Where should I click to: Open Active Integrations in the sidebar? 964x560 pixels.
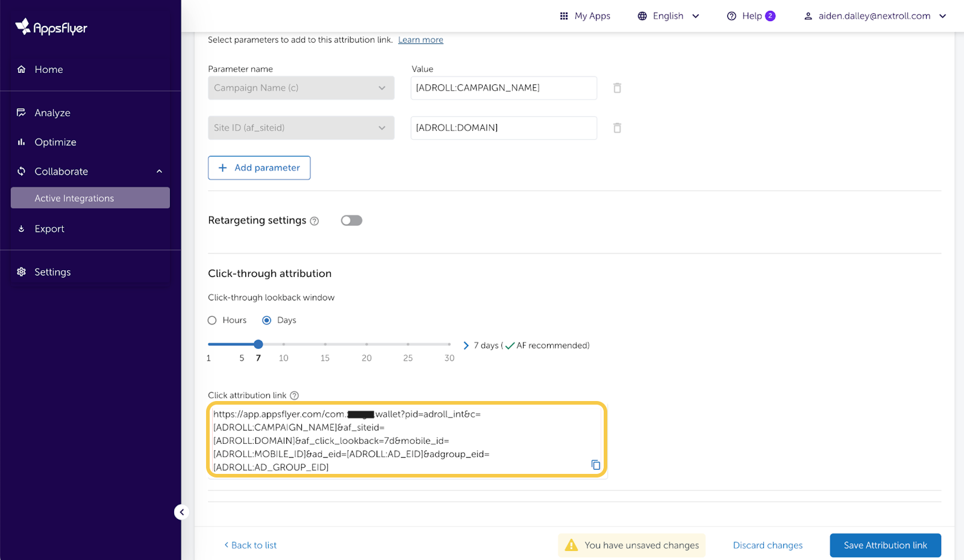click(74, 198)
